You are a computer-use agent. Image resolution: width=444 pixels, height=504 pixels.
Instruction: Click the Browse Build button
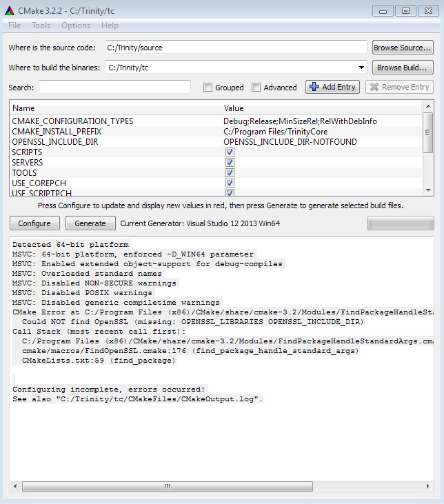coord(403,68)
